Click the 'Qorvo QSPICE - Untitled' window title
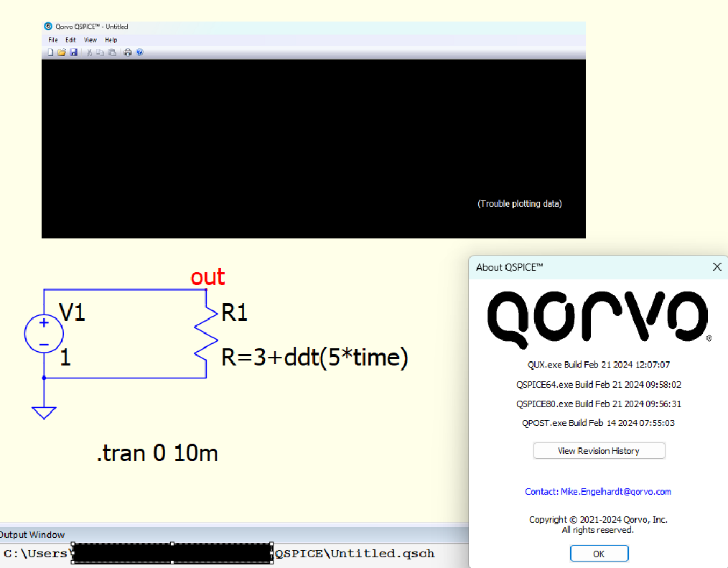 coord(92,27)
